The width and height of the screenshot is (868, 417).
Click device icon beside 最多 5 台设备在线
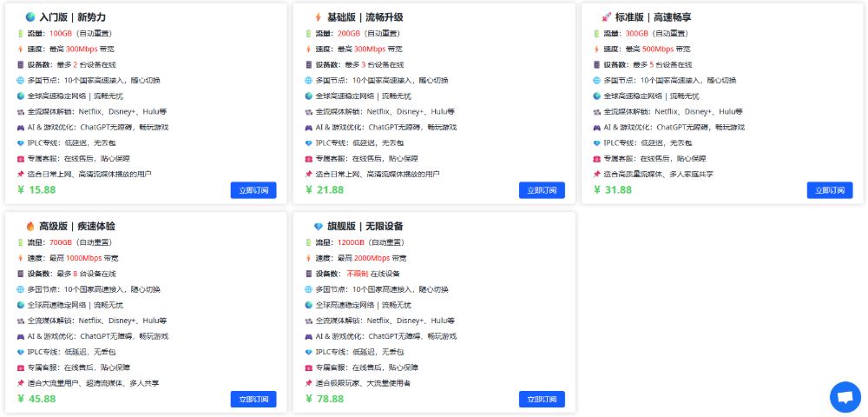click(x=597, y=64)
